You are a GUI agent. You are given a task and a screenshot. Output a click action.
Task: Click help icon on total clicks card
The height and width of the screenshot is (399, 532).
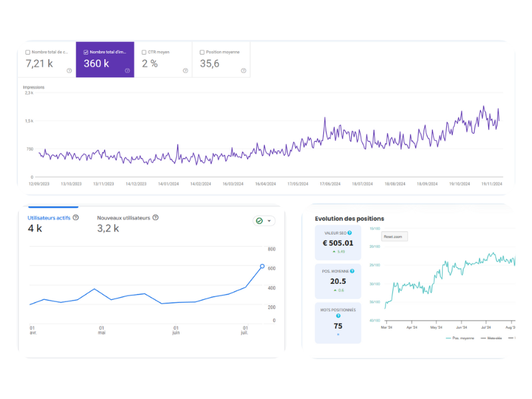point(69,70)
